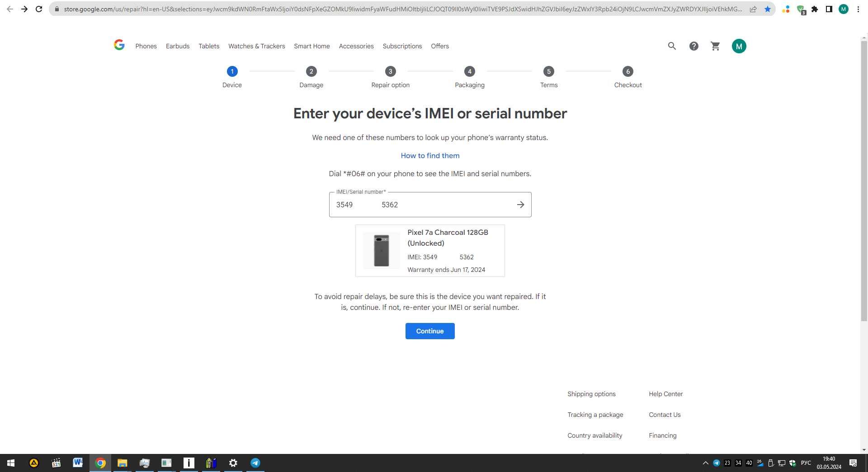This screenshot has width=868, height=472.
Task: Switch the РУС keyboard language indicator
Action: pos(806,463)
